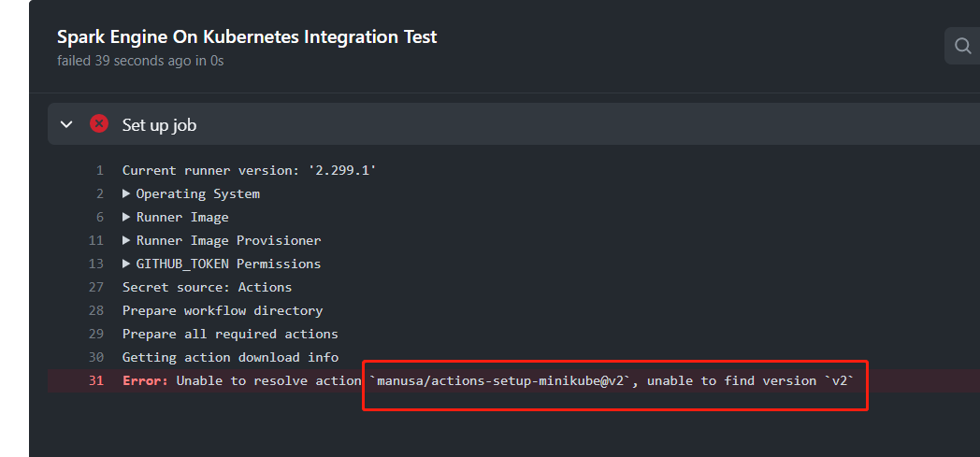
Task: Click the search logs magnifier icon
Action: (962, 46)
